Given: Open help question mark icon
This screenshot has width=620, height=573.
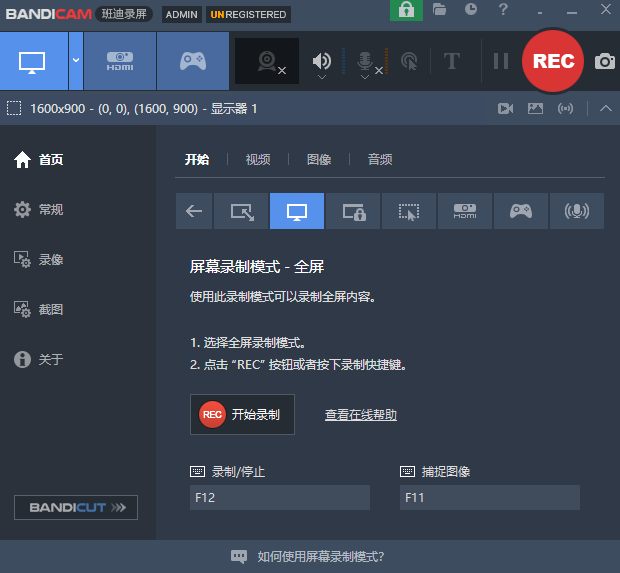Looking at the screenshot, I should pyautogui.click(x=503, y=9).
